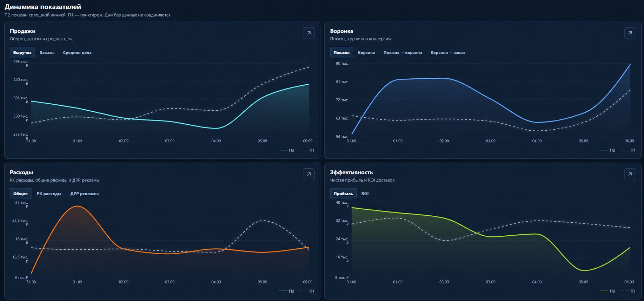The height and width of the screenshot is (301, 644).
Task: Click subtitle 'Показы, корзина и конверсии'
Action: click(x=360, y=39)
